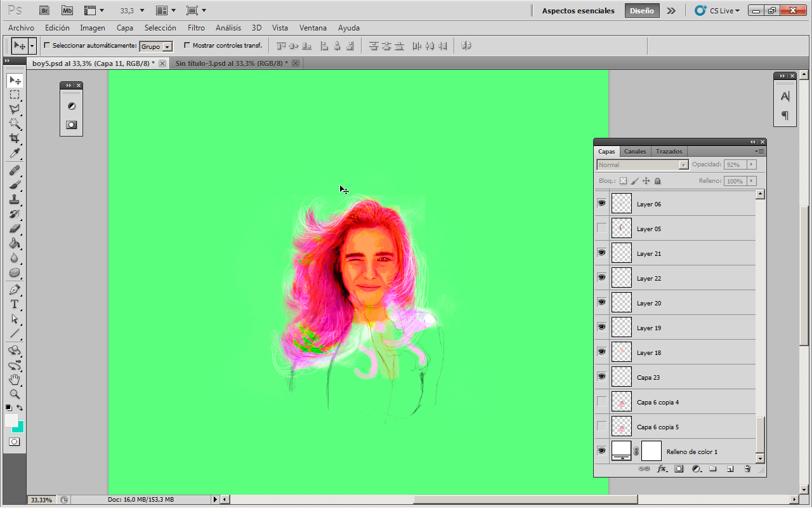
Task: Create a new layer from panel footer
Action: point(730,469)
